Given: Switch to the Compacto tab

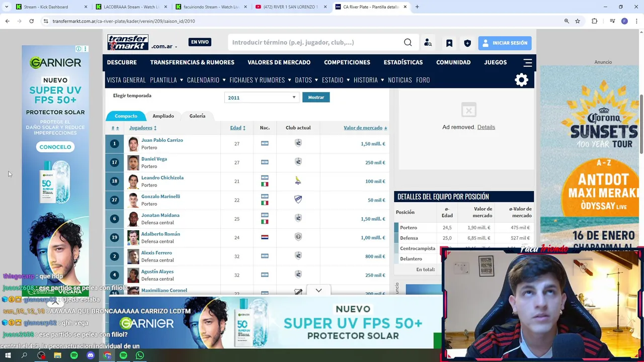Looking at the screenshot, I should tap(126, 116).
